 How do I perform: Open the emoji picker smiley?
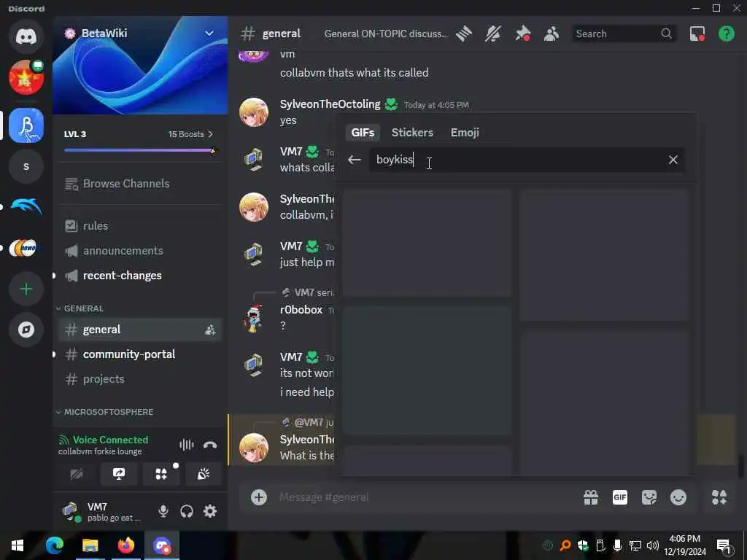678,497
